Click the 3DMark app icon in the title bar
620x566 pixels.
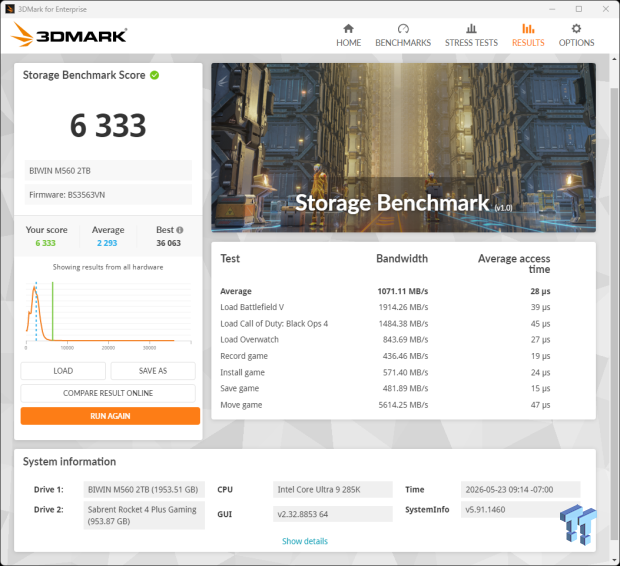click(x=10, y=9)
